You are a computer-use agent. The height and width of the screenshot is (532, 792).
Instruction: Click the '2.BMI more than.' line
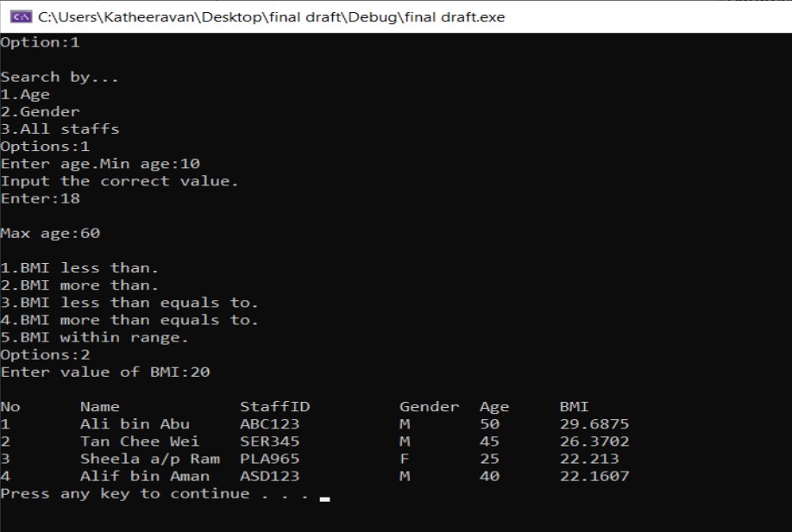(x=79, y=285)
